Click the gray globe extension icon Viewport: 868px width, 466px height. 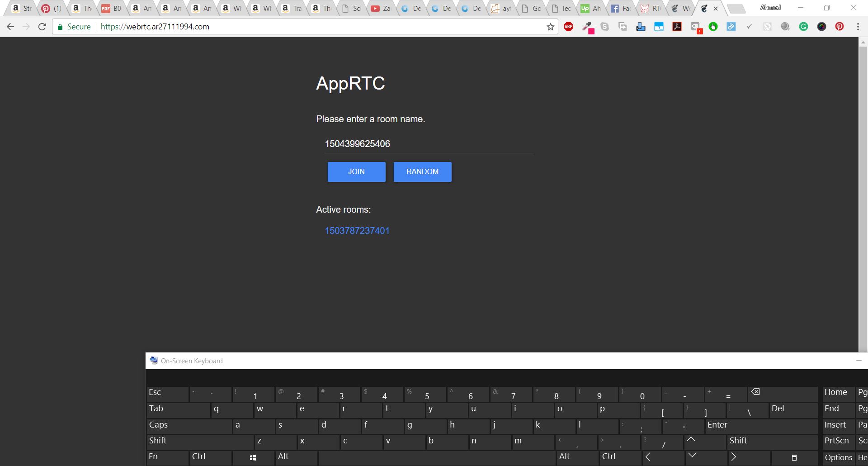click(785, 27)
